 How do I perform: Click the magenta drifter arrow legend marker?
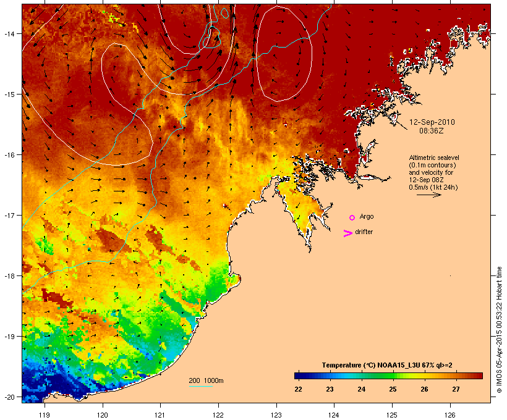click(x=348, y=233)
